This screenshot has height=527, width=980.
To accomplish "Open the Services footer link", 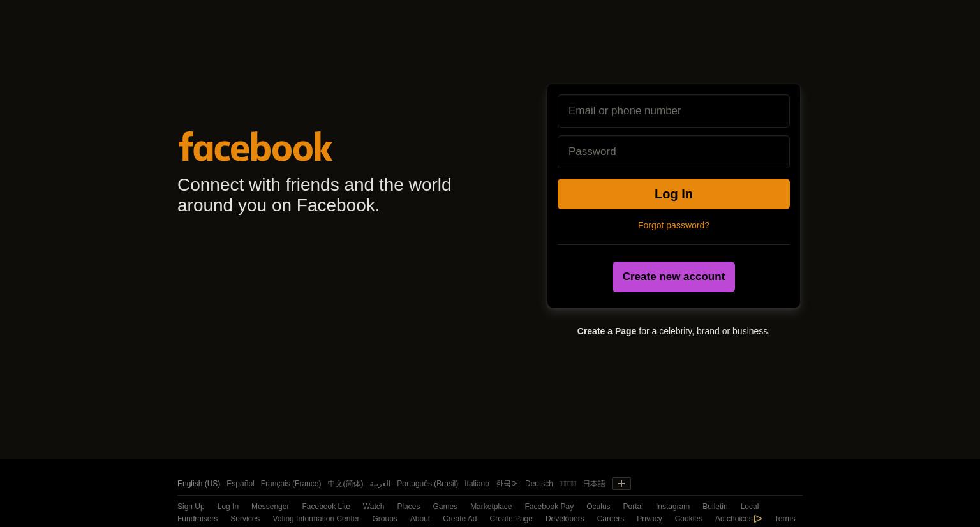I will [245, 519].
